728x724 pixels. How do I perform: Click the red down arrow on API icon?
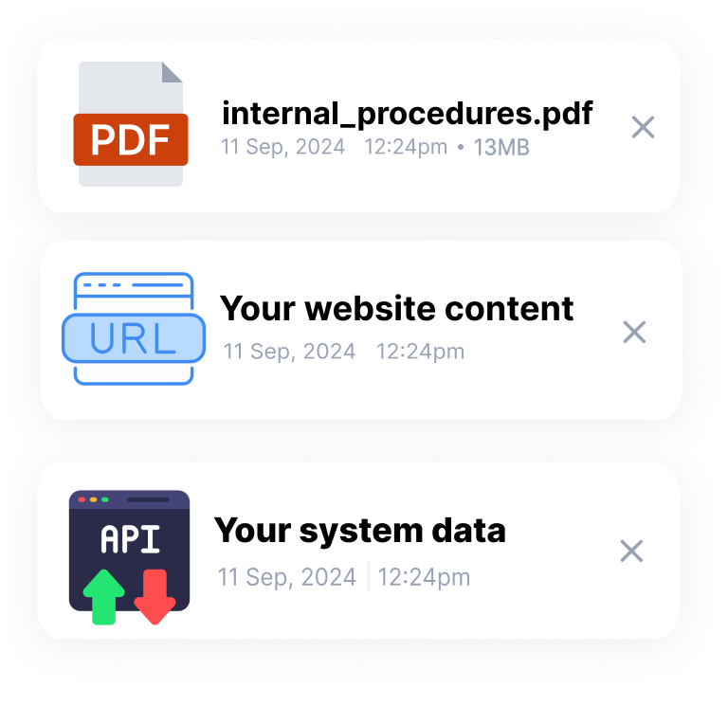click(x=155, y=595)
